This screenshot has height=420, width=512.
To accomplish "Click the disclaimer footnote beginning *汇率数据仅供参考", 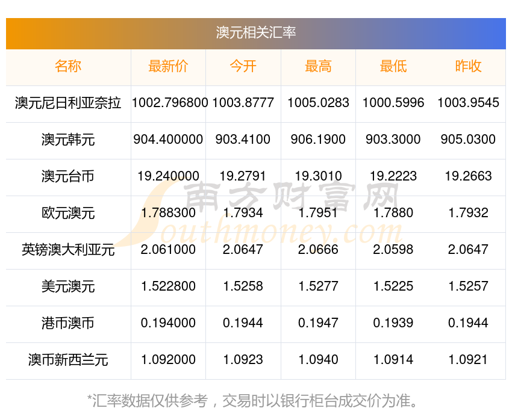I will click(253, 401).
